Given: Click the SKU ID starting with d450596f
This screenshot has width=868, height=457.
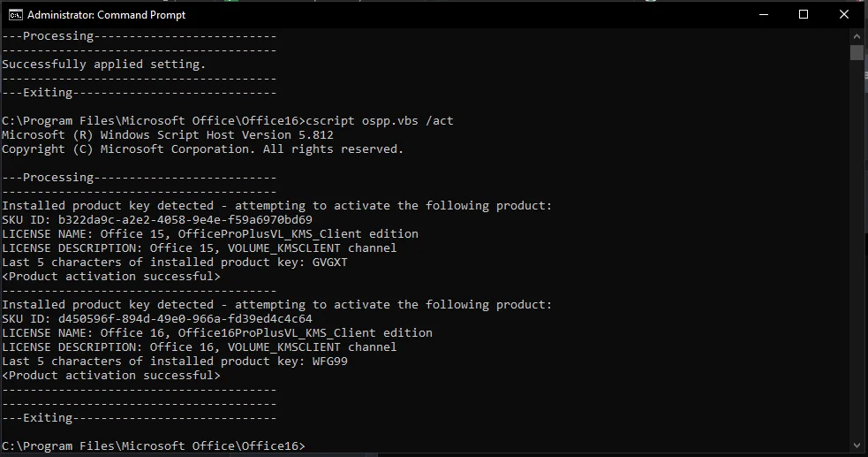Looking at the screenshot, I should tap(185, 319).
